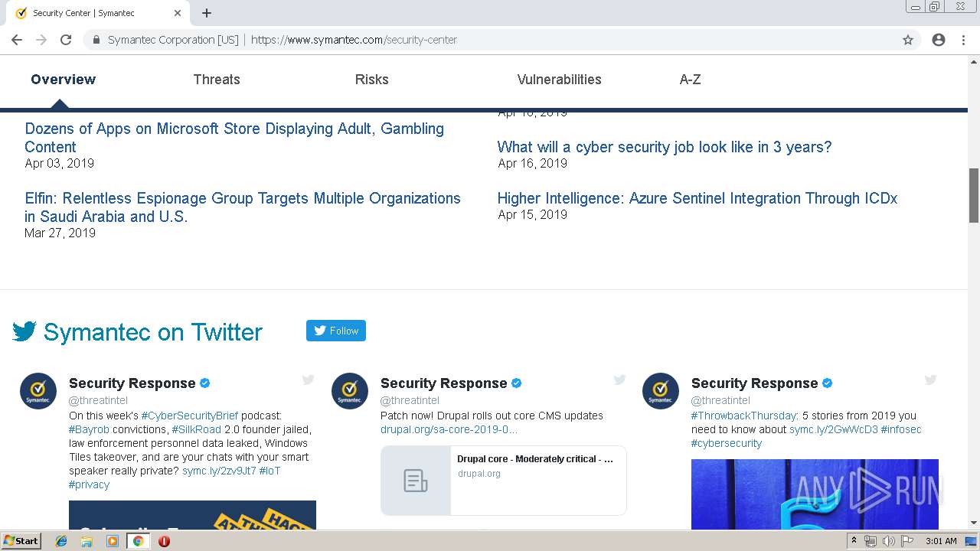The image size is (980, 551).
Task: Click the Action Center flag tray icon
Action: [908, 541]
